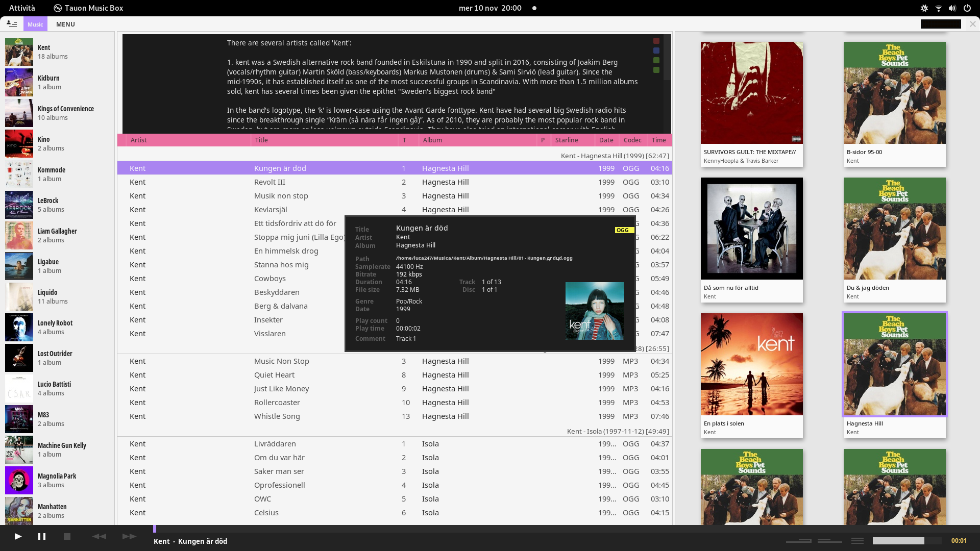
Task: Toggle the artist list panel icon
Action: 12,24
